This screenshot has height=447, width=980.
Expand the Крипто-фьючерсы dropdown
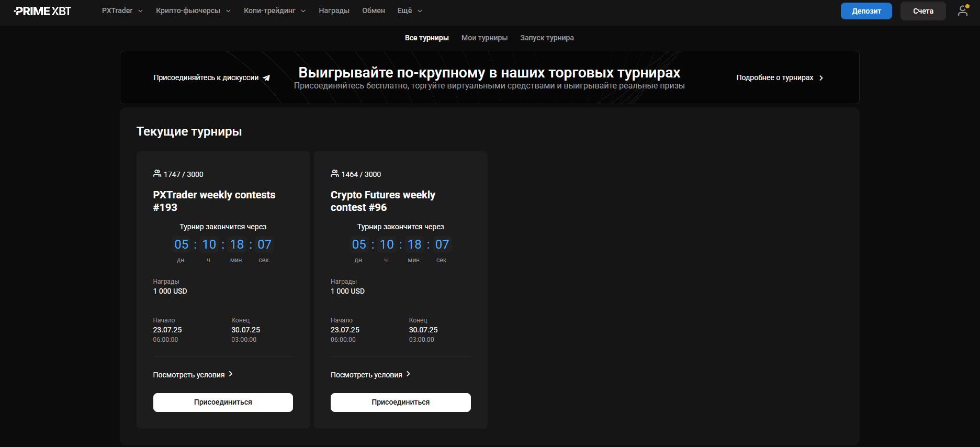(193, 10)
